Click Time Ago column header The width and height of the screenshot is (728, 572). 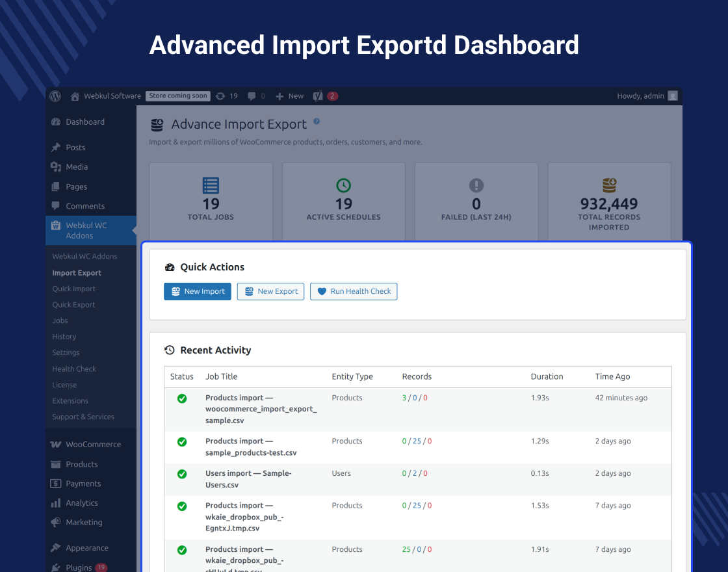612,376
